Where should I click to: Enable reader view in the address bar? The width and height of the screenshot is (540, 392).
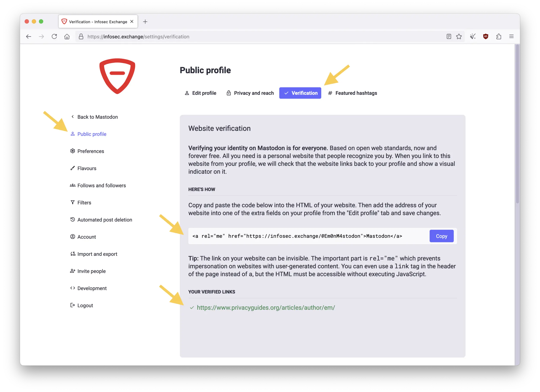[x=449, y=36]
